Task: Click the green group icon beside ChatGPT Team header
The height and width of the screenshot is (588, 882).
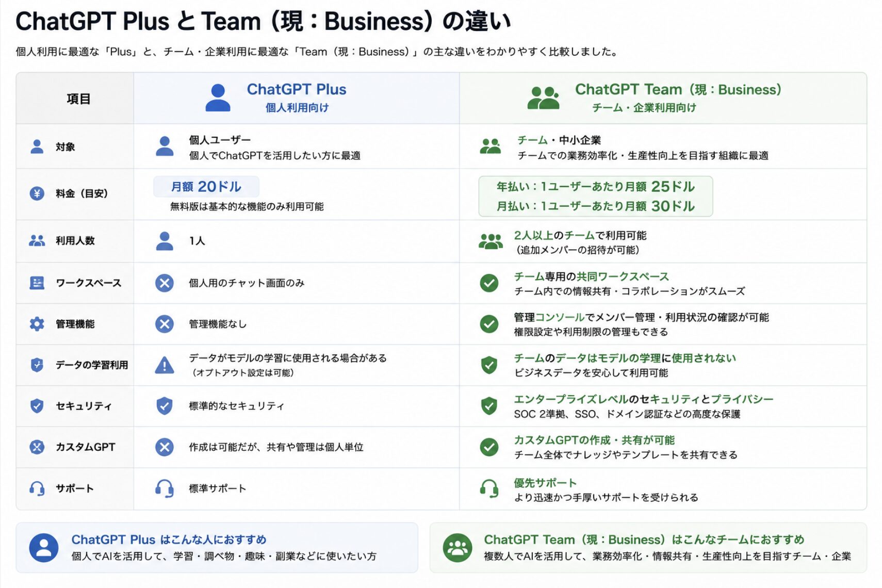Action: (543, 97)
